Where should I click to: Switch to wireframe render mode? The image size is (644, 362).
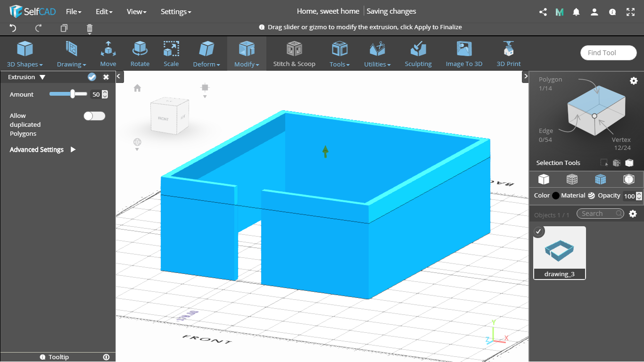[572, 179]
